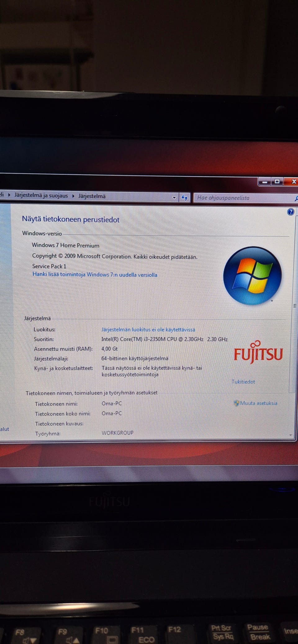Viewport: 298px width, 644px height.
Task: Open the help question mark icon
Action: point(291,212)
